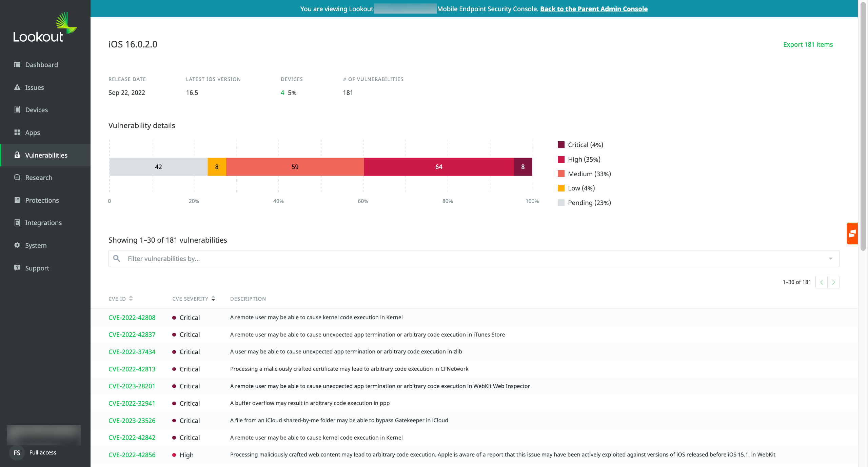Open Apps grid icon in sidebar
The height and width of the screenshot is (467, 868).
(x=17, y=132)
